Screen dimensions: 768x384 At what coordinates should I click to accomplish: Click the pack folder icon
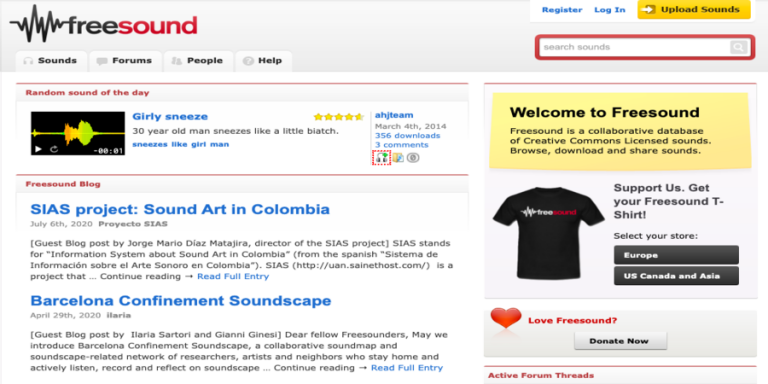tap(398, 158)
